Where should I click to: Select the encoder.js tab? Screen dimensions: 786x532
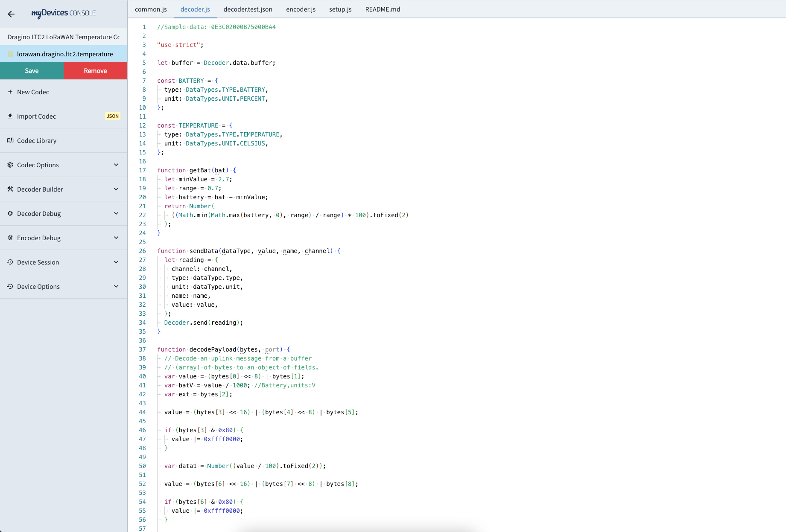click(301, 9)
